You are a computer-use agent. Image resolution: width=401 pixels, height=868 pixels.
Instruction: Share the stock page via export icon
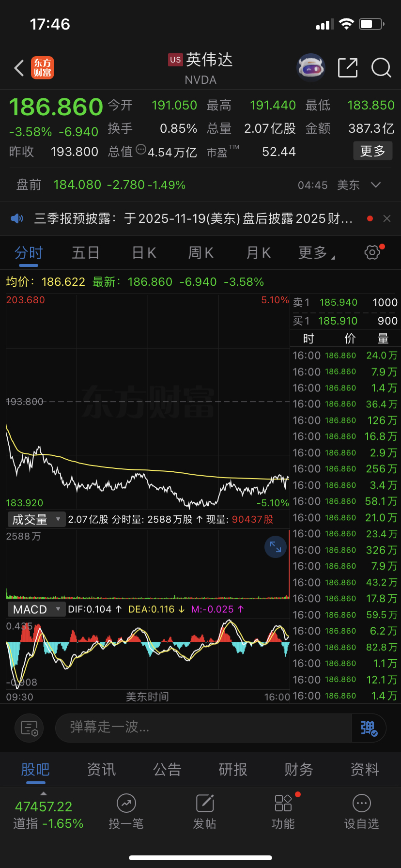348,68
